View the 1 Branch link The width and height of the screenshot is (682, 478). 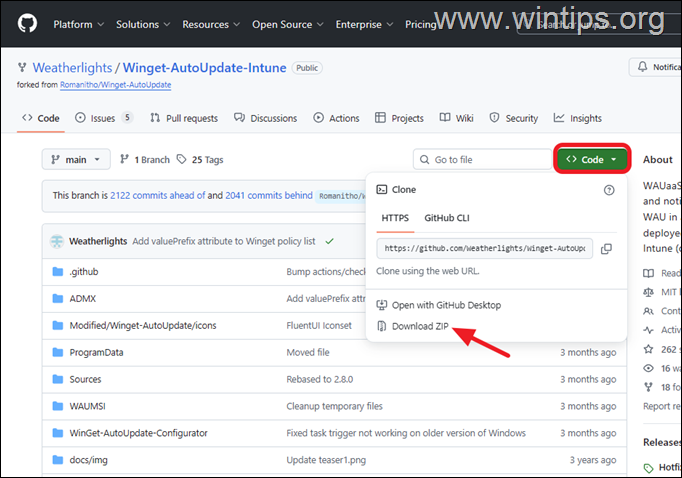145,160
